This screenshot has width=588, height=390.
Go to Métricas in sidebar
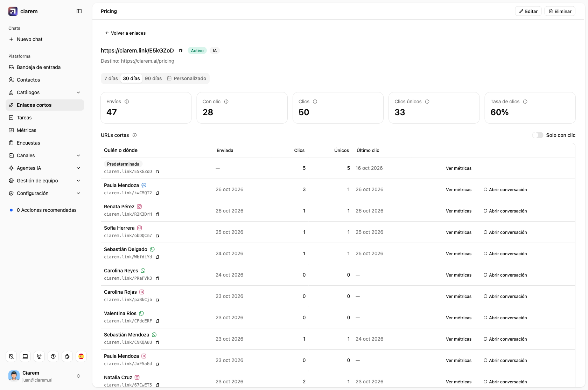(45, 130)
